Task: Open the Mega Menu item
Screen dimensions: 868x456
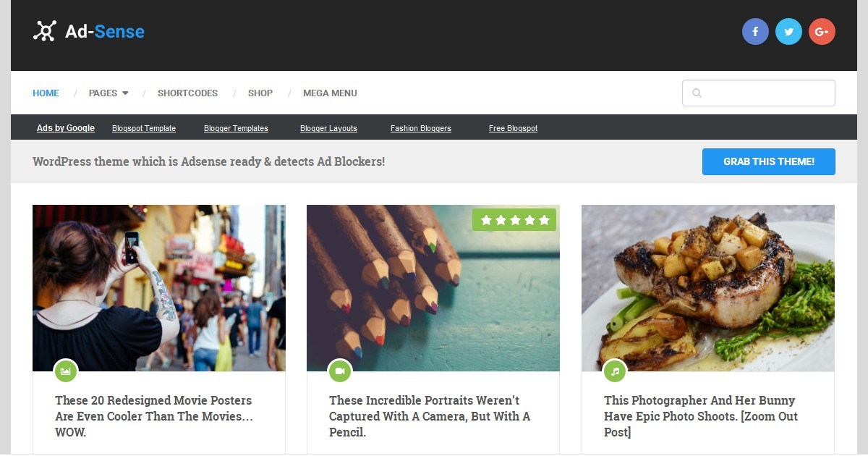Action: [330, 93]
